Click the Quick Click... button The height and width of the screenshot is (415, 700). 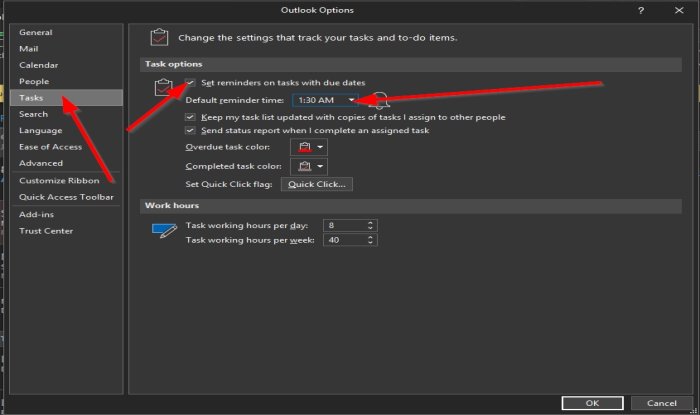click(x=317, y=184)
